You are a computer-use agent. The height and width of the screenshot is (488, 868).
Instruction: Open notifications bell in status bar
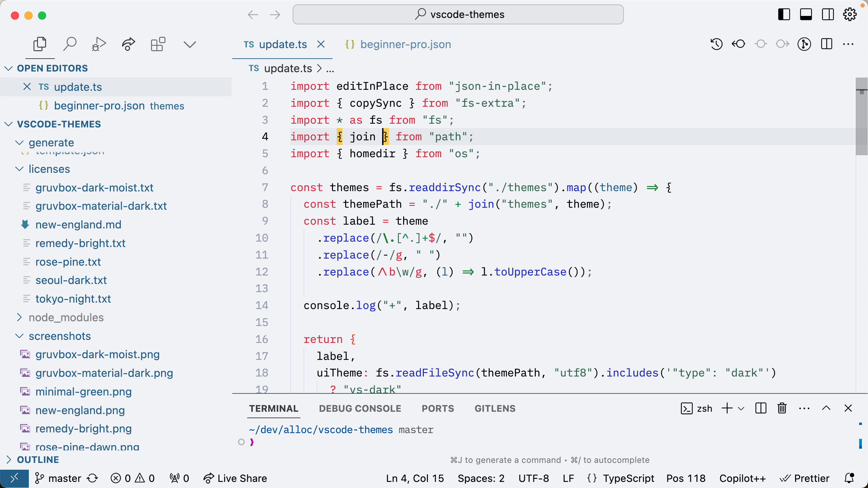(x=849, y=478)
